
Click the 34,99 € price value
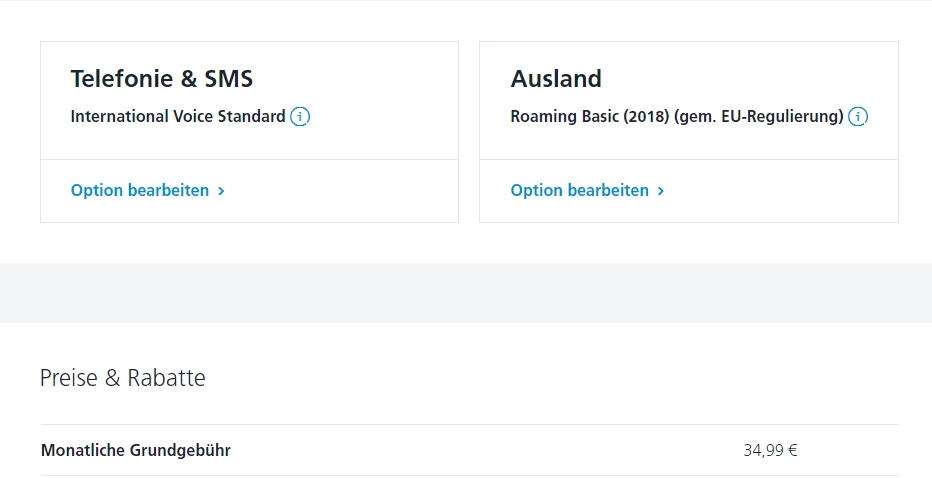click(x=770, y=450)
